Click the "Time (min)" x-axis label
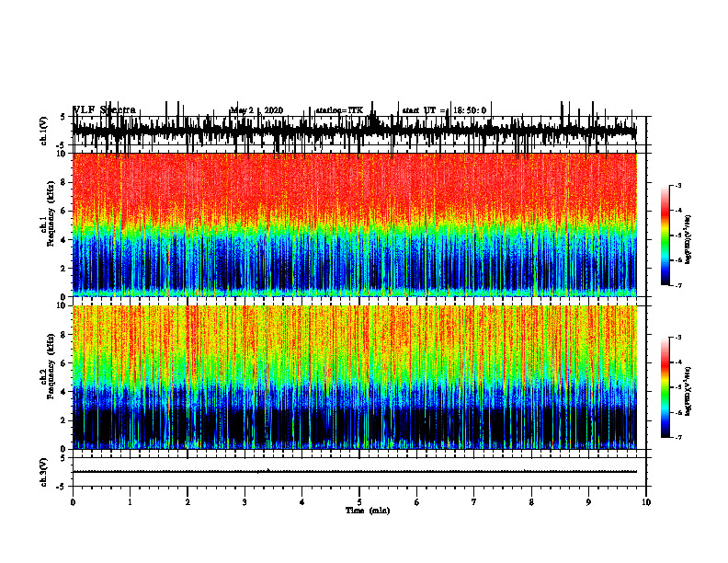Image resolution: width=728 pixels, height=563 pixels. click(x=368, y=511)
